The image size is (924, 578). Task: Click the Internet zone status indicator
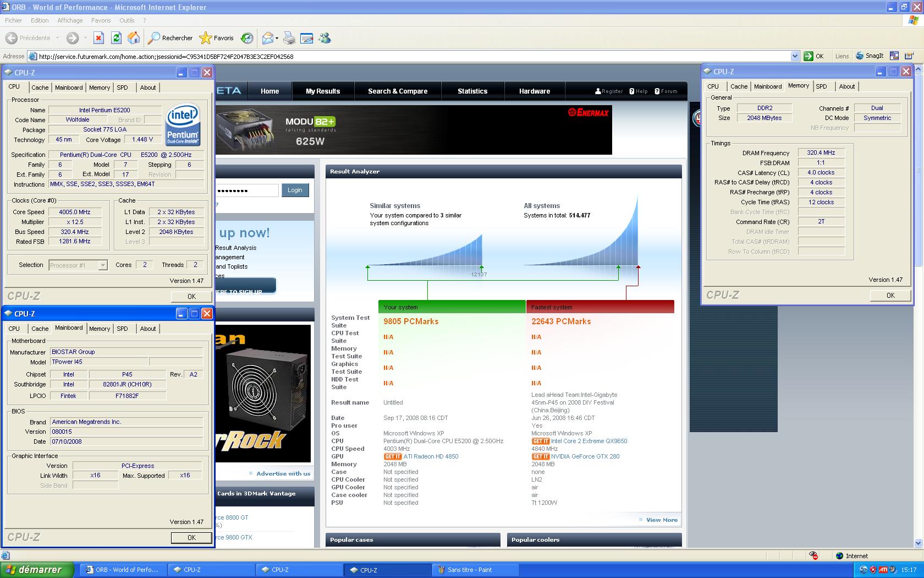click(851, 556)
